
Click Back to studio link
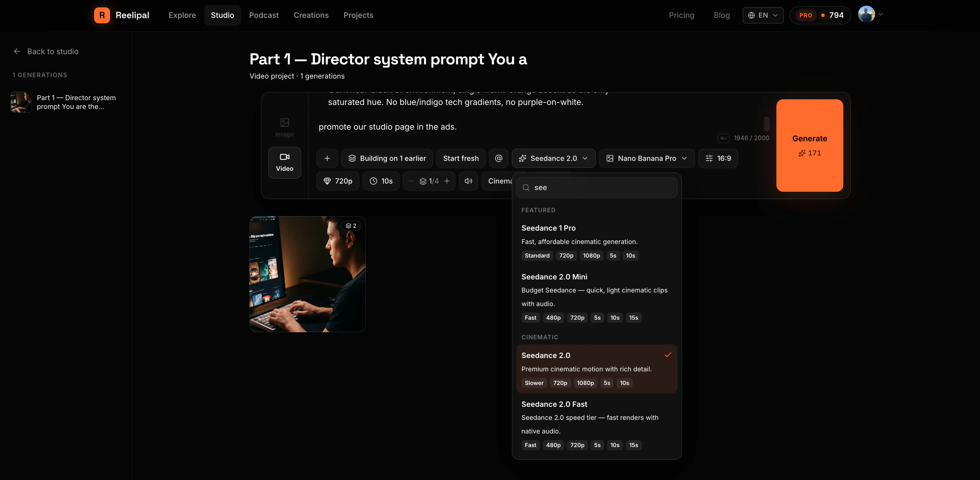pyautogui.click(x=46, y=51)
